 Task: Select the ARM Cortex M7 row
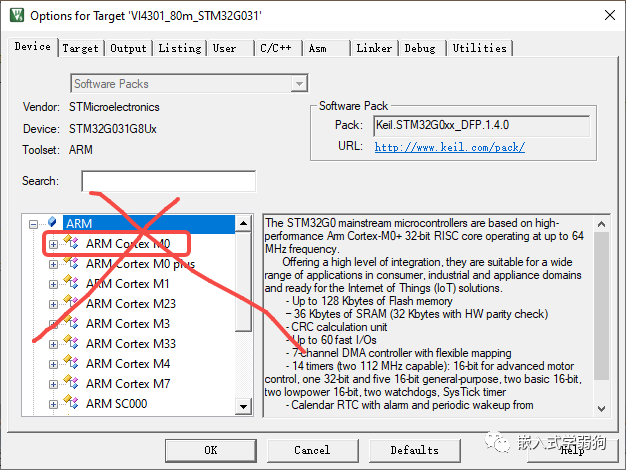(x=128, y=383)
